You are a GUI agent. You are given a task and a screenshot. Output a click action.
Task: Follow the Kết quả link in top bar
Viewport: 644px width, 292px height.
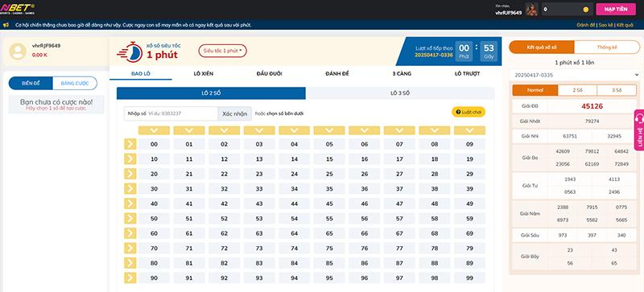pos(625,25)
